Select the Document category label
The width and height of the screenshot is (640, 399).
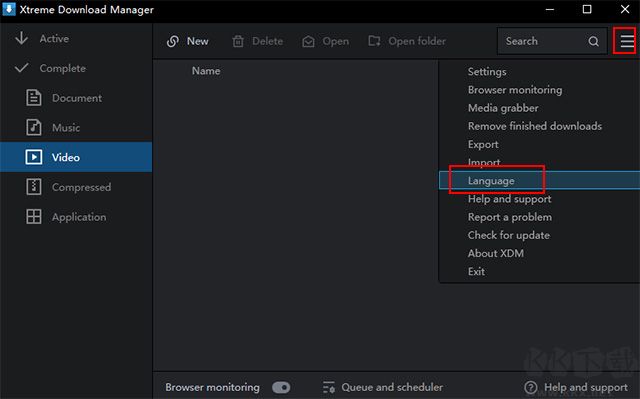[x=77, y=98]
